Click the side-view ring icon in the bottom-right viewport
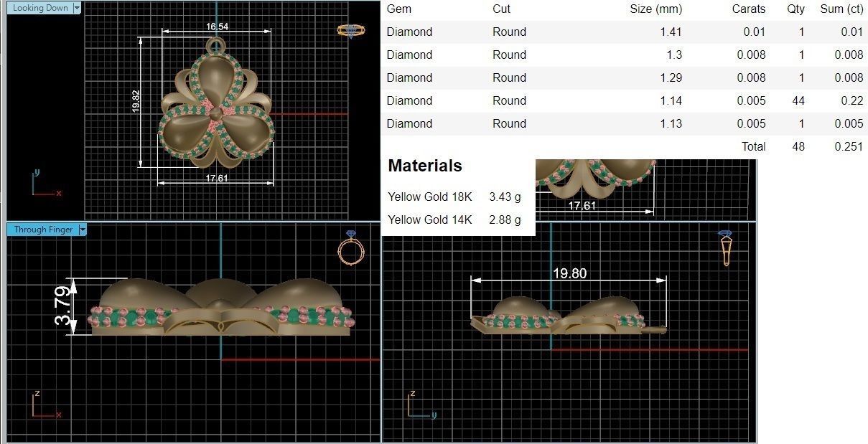The width and height of the screenshot is (868, 444). [725, 248]
